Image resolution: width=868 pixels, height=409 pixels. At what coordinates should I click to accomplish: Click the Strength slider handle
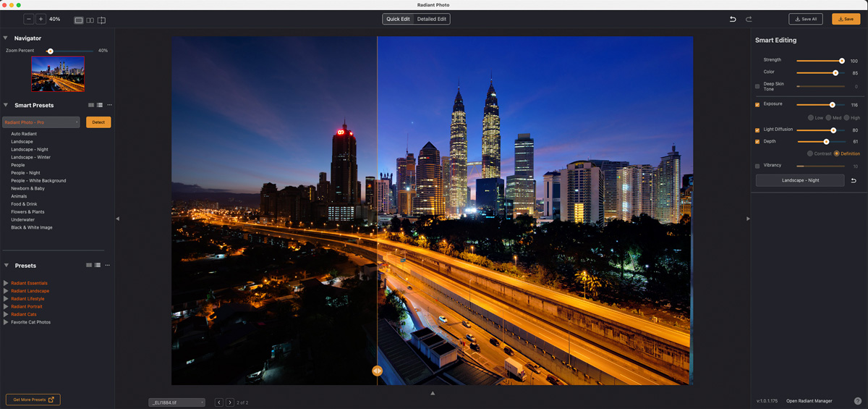pyautogui.click(x=842, y=61)
